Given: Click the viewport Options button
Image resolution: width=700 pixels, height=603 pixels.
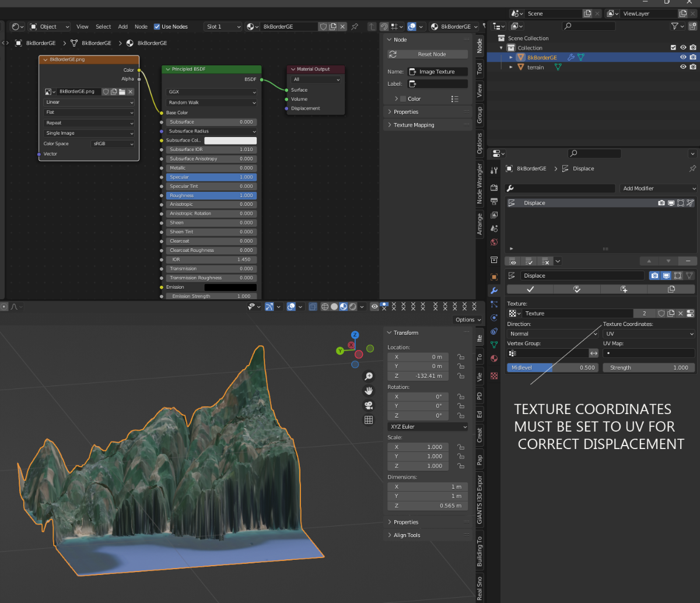Looking at the screenshot, I should [x=468, y=320].
